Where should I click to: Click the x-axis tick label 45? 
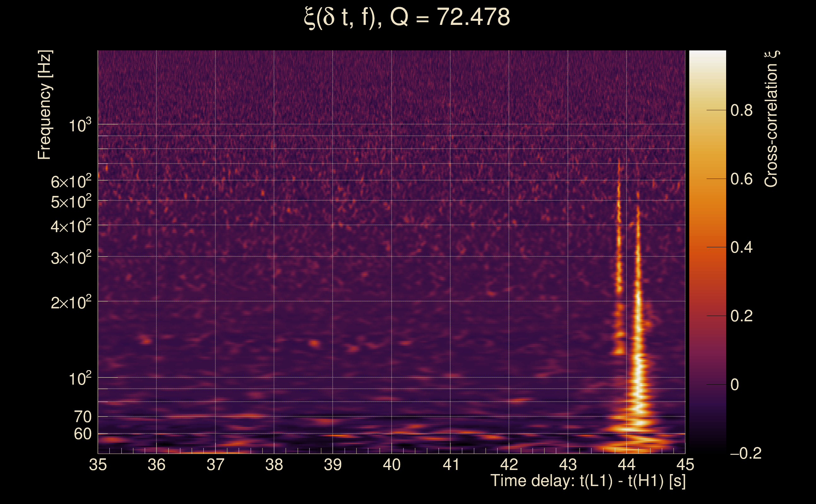[685, 465]
